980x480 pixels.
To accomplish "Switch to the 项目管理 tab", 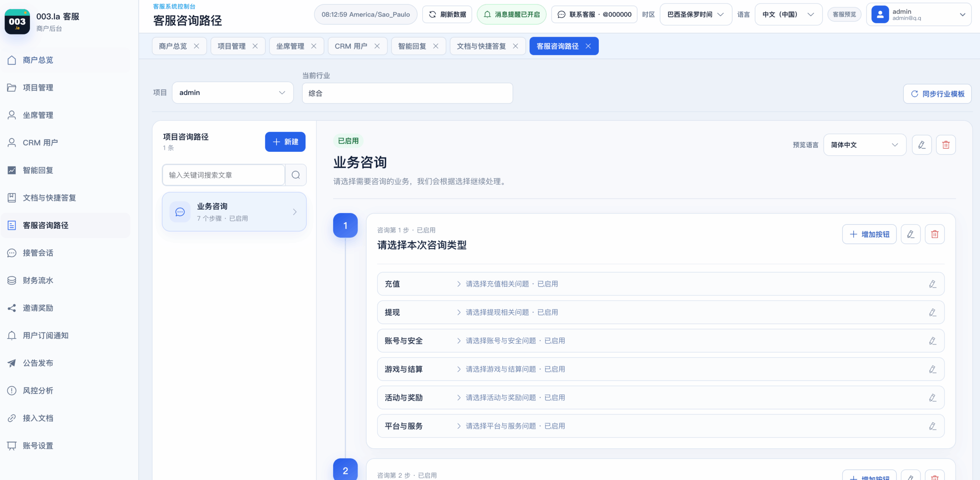I will coord(232,46).
